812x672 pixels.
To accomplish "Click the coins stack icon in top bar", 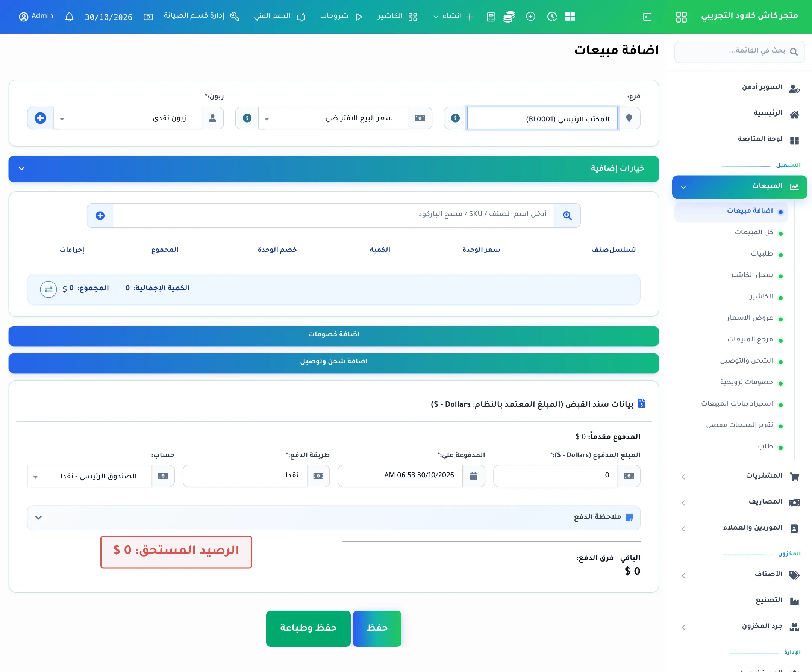I will [509, 17].
